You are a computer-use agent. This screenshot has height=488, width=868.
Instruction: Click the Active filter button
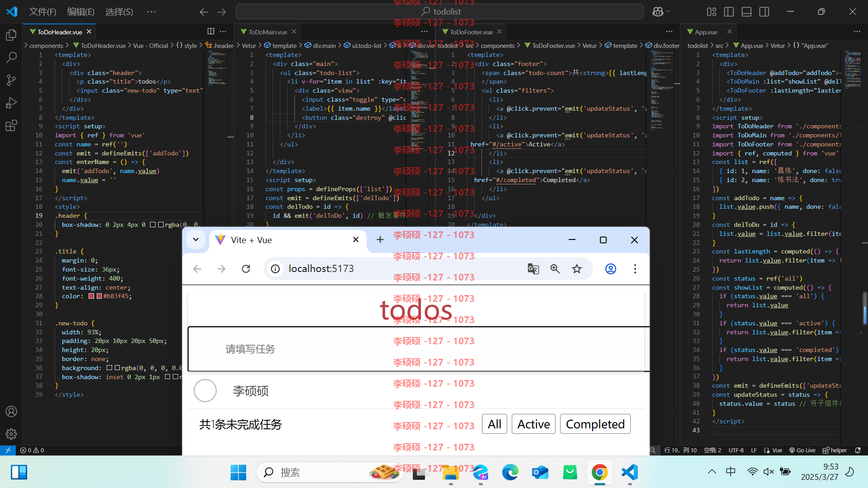[533, 424]
